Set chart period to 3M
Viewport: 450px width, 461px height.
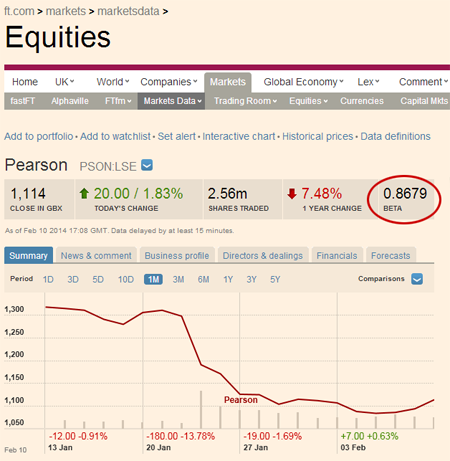tap(178, 279)
